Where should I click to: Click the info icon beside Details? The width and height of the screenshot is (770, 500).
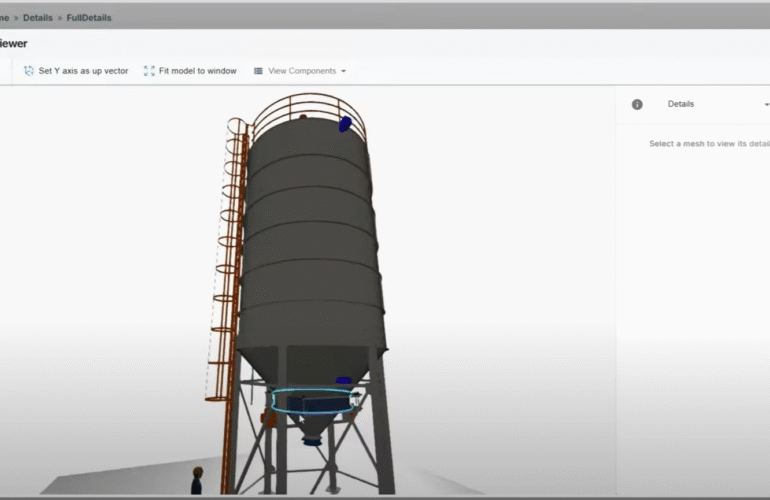point(637,104)
